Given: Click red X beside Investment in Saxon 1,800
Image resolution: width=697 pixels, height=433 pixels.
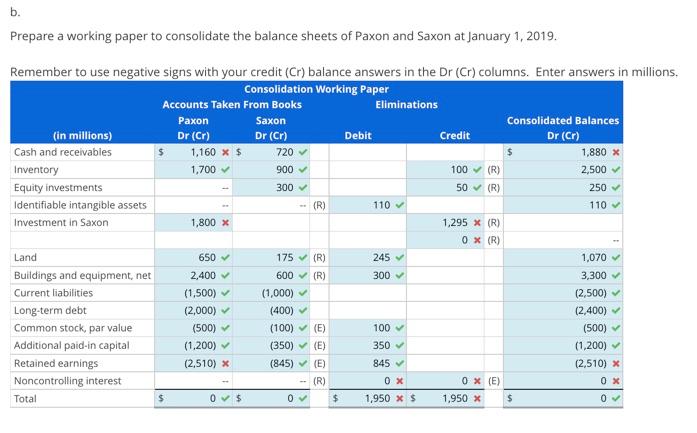Looking at the screenshot, I should point(225,223).
